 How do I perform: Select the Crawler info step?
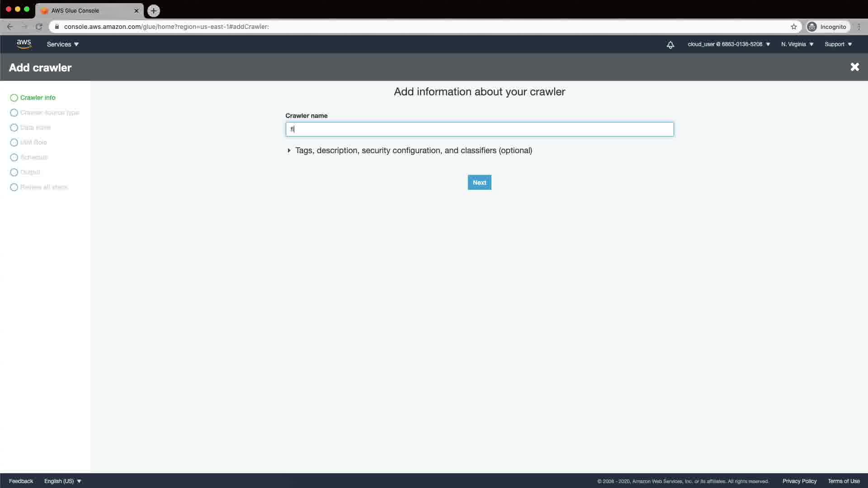38,98
